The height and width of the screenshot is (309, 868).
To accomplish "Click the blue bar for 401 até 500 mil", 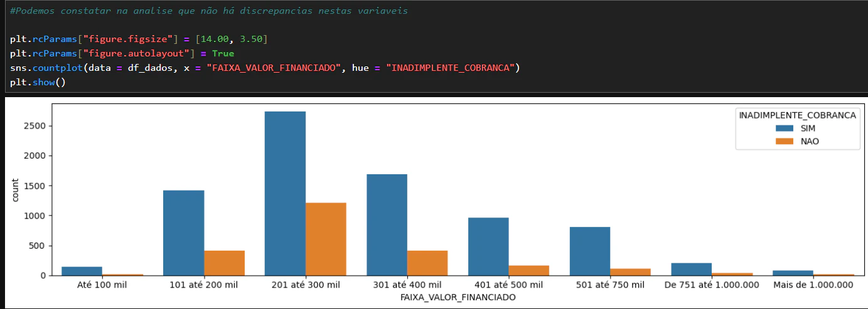I will click(488, 246).
